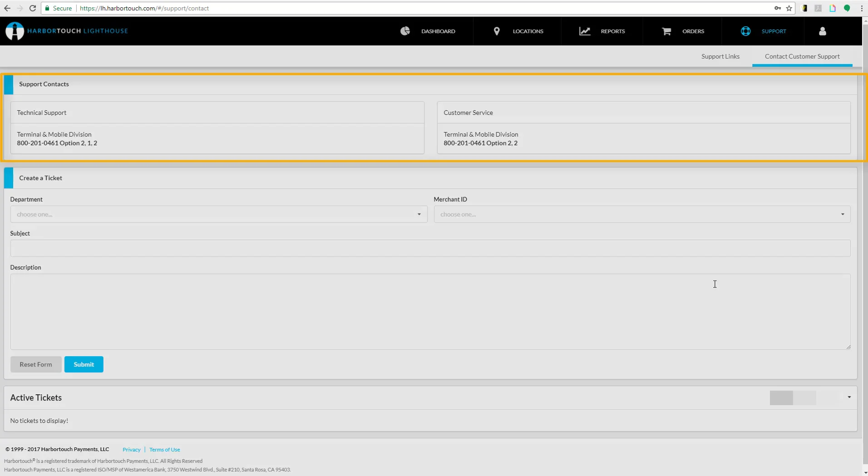
Task: Click the Reports line chart icon
Action: [585, 31]
